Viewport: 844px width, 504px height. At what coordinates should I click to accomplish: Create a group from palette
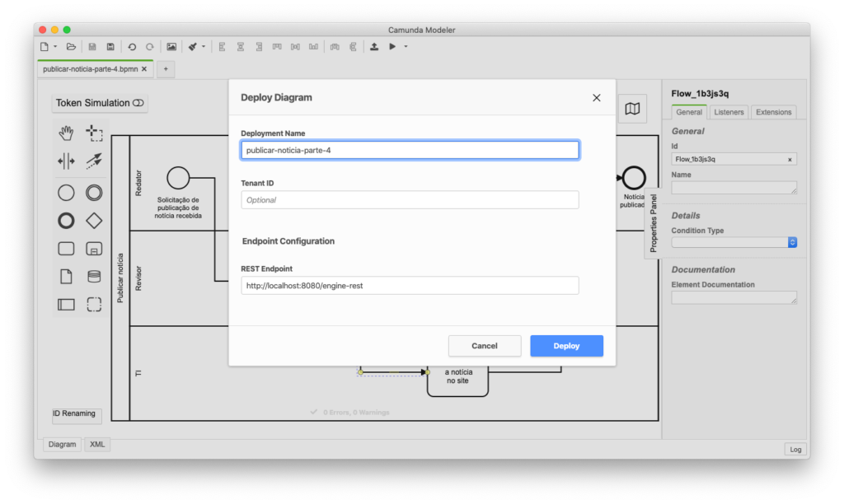point(94,305)
